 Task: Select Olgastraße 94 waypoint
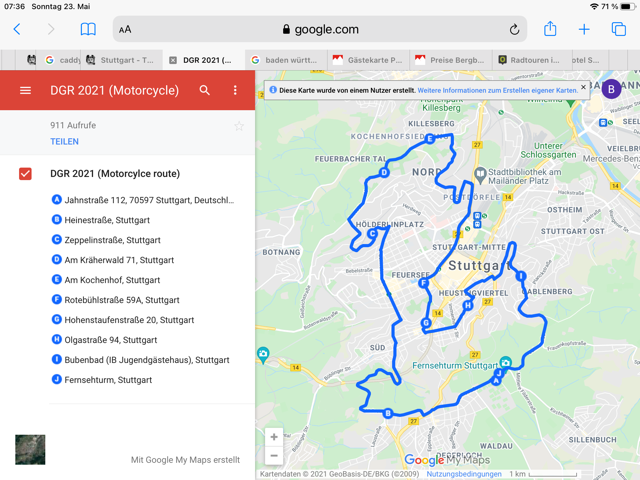point(104,340)
